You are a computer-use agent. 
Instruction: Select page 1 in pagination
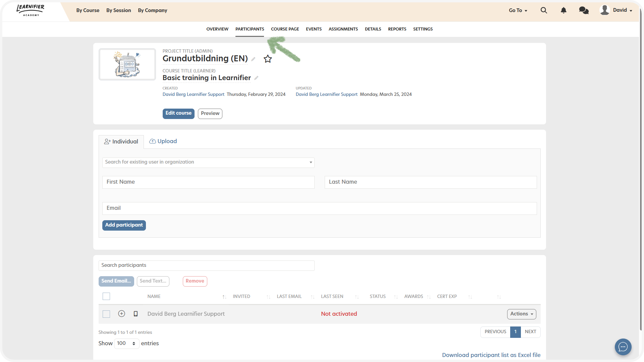point(516,332)
